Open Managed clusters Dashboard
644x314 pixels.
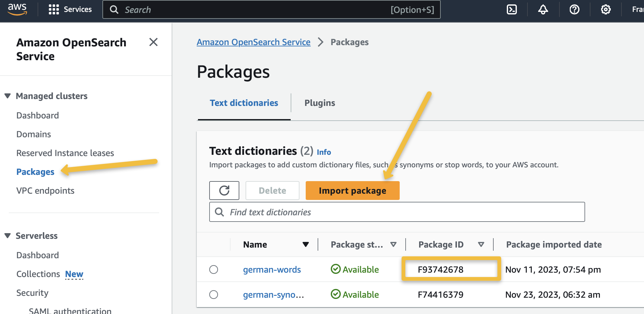(38, 115)
